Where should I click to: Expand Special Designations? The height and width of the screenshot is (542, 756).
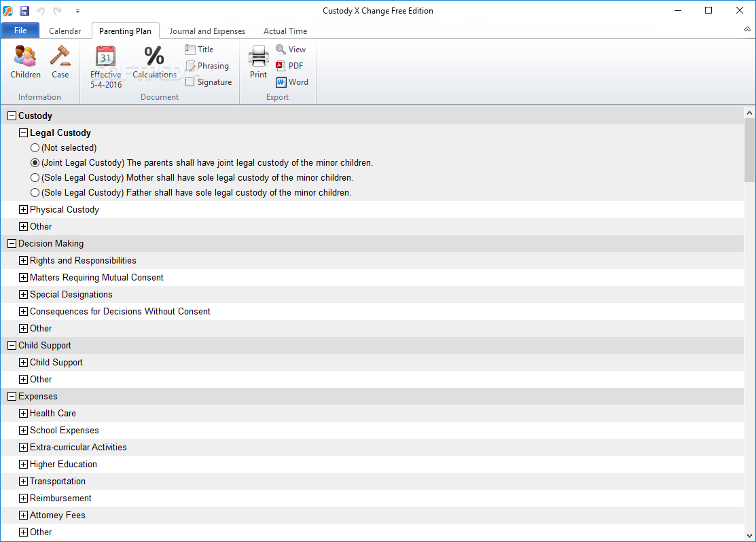tap(23, 294)
